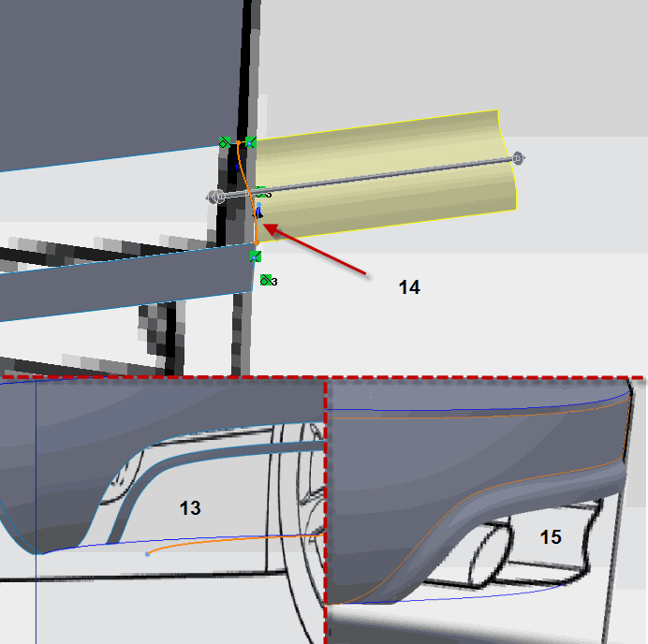Click the label number 13
Viewport: 648px width, 644px height.
click(190, 507)
